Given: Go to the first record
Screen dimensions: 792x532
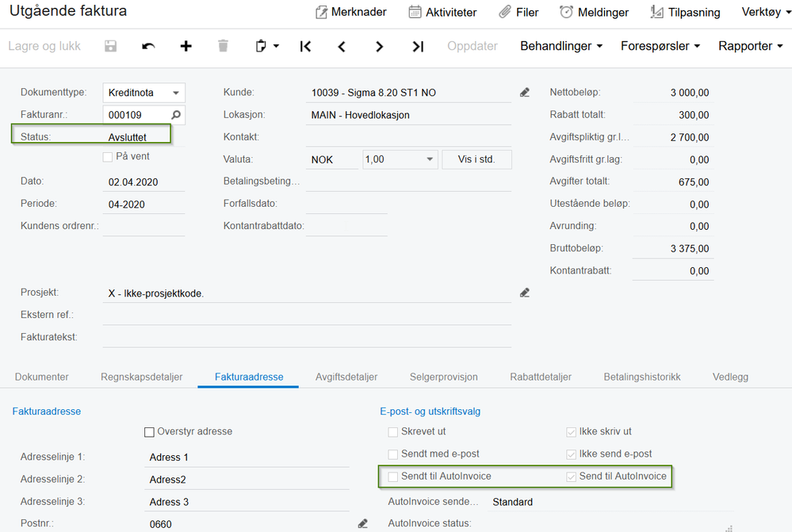Looking at the screenshot, I should pos(305,46).
